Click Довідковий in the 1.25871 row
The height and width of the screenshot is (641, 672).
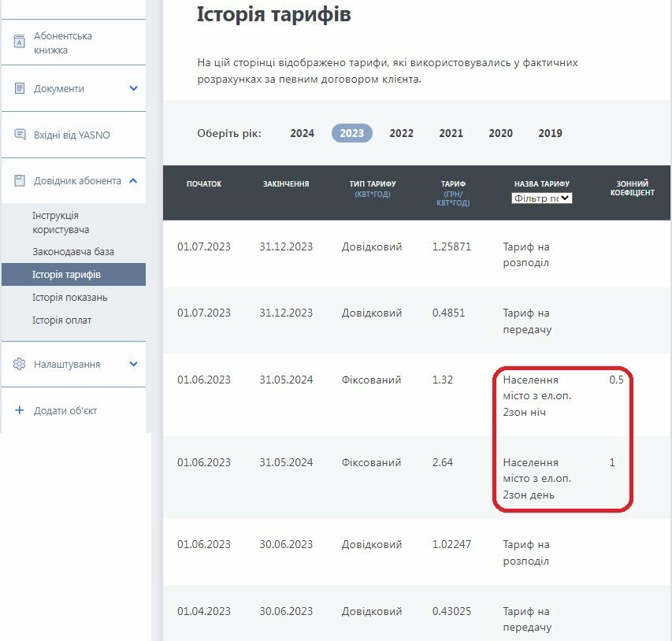point(372,246)
